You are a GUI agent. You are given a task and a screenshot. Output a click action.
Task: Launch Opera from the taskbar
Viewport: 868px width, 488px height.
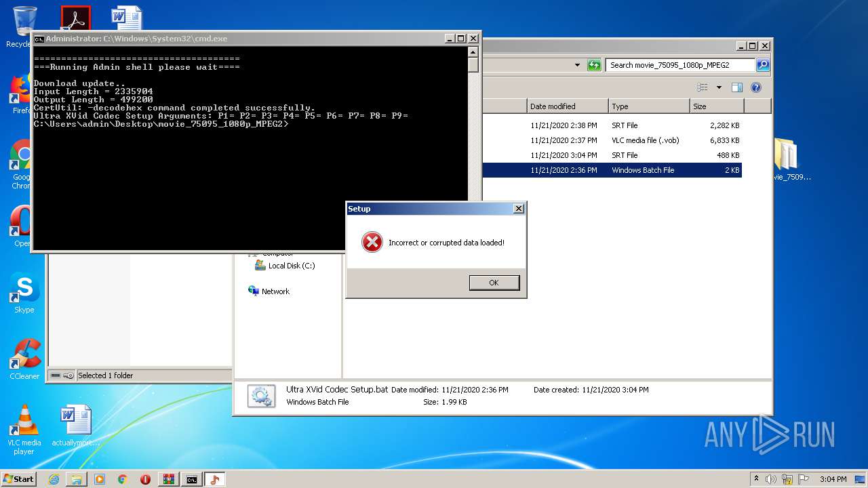coord(145,479)
